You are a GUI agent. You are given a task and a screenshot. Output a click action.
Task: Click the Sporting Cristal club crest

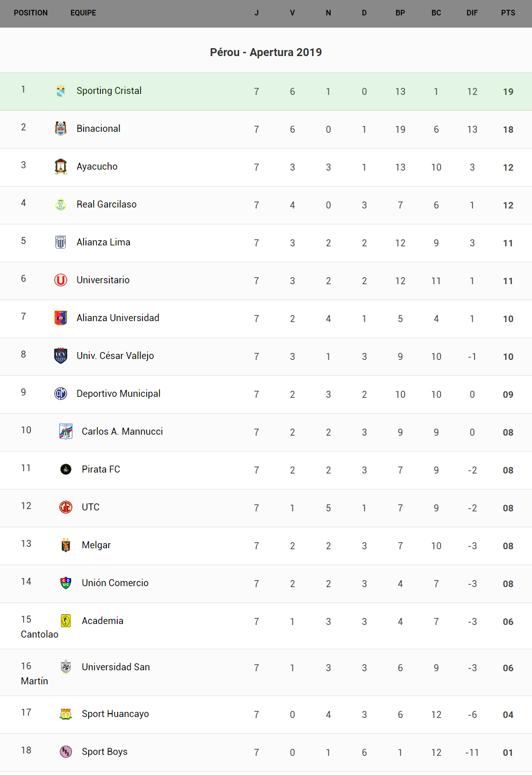(x=61, y=91)
